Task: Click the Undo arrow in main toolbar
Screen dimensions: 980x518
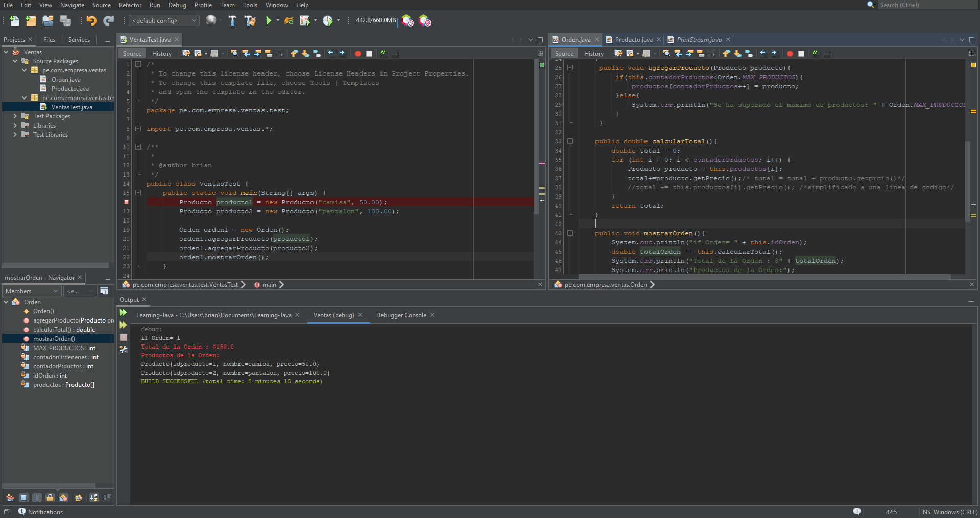Action: [91, 21]
